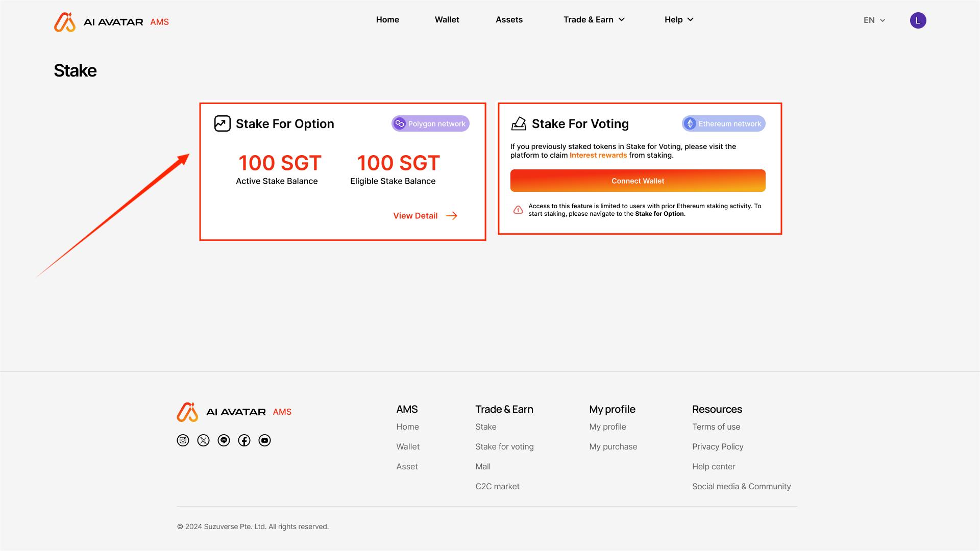Open footer My purchase link

(x=613, y=446)
